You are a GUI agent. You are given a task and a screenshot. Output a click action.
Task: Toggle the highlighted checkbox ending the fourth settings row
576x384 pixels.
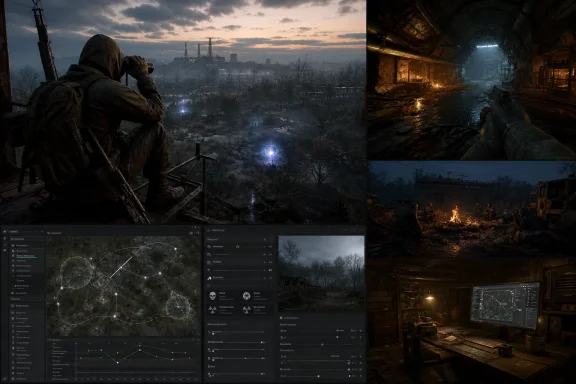click(270, 270)
